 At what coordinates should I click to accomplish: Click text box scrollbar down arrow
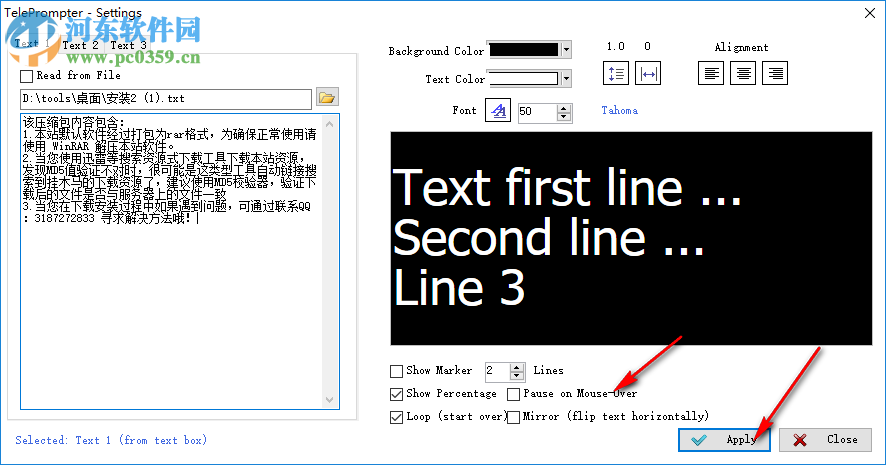330,400
